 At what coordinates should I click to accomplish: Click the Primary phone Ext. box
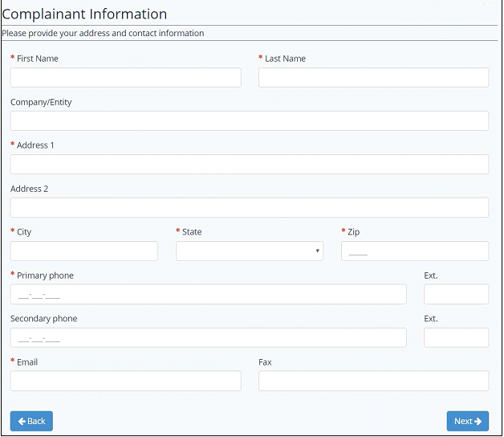[456, 295]
